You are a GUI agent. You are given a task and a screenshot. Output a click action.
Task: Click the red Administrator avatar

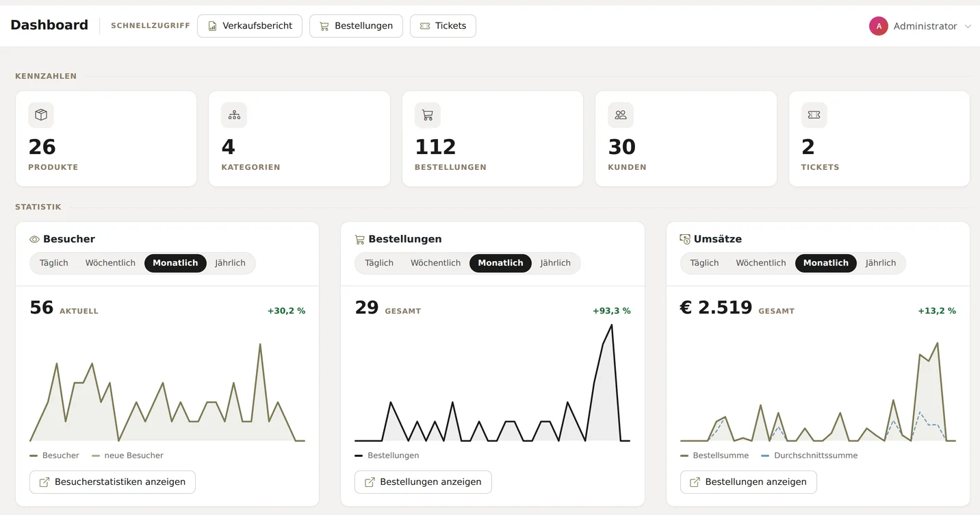[x=878, y=26]
